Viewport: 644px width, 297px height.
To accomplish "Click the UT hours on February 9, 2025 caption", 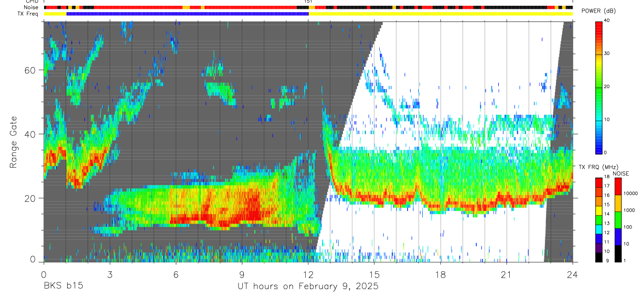I will pyautogui.click(x=308, y=287).
